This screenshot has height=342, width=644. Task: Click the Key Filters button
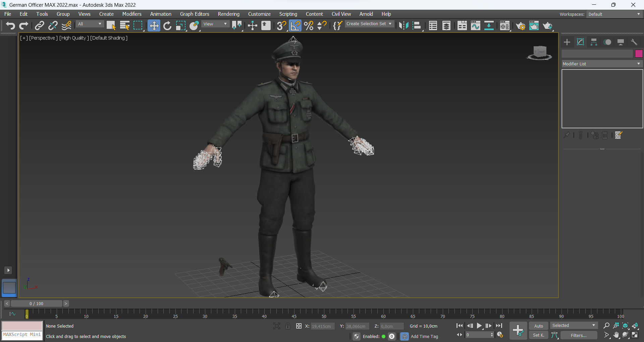(579, 335)
